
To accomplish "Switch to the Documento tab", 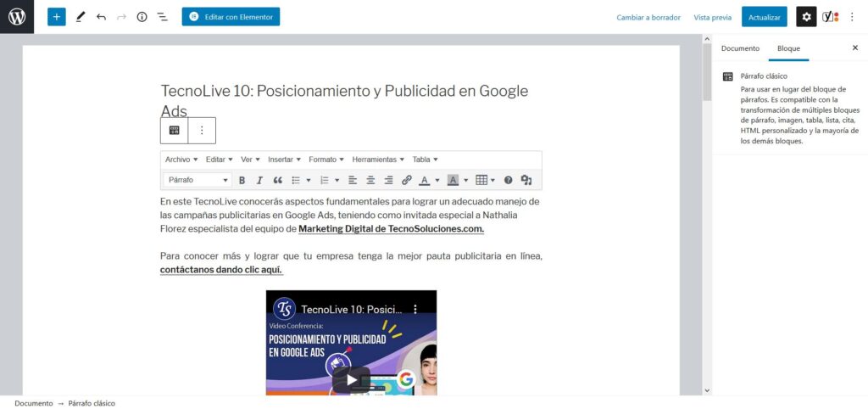I will coord(740,48).
